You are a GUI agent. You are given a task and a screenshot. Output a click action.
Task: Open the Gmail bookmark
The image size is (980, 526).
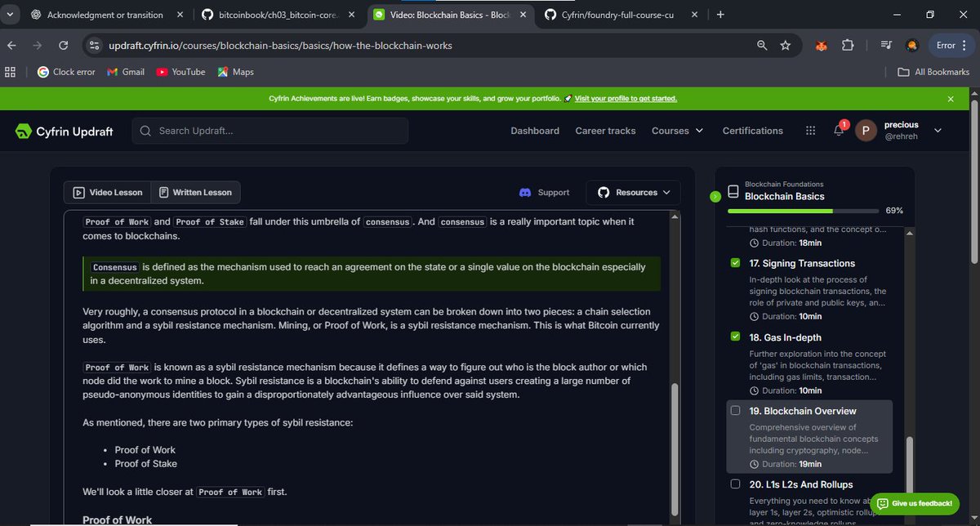(x=126, y=72)
